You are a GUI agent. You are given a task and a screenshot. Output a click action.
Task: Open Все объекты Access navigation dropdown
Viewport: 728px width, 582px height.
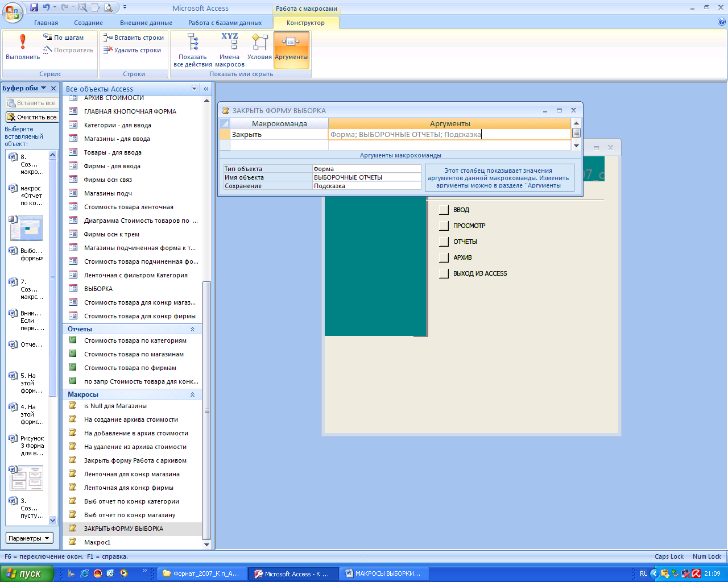(195, 89)
